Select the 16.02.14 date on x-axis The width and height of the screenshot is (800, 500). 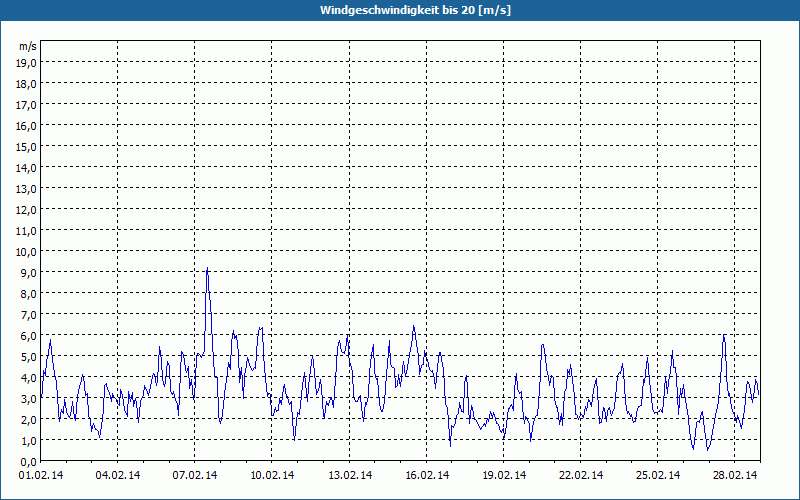(427, 476)
